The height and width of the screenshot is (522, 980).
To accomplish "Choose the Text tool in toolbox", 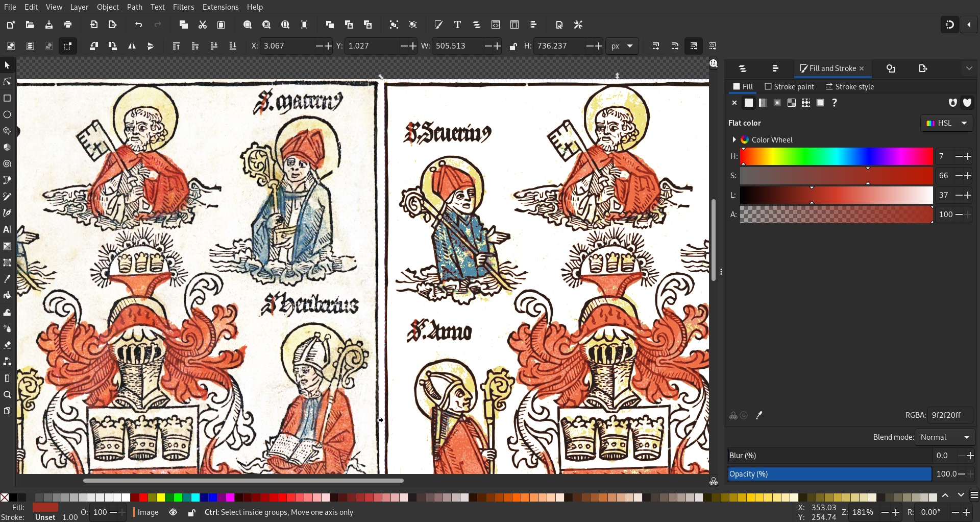I will tap(7, 229).
